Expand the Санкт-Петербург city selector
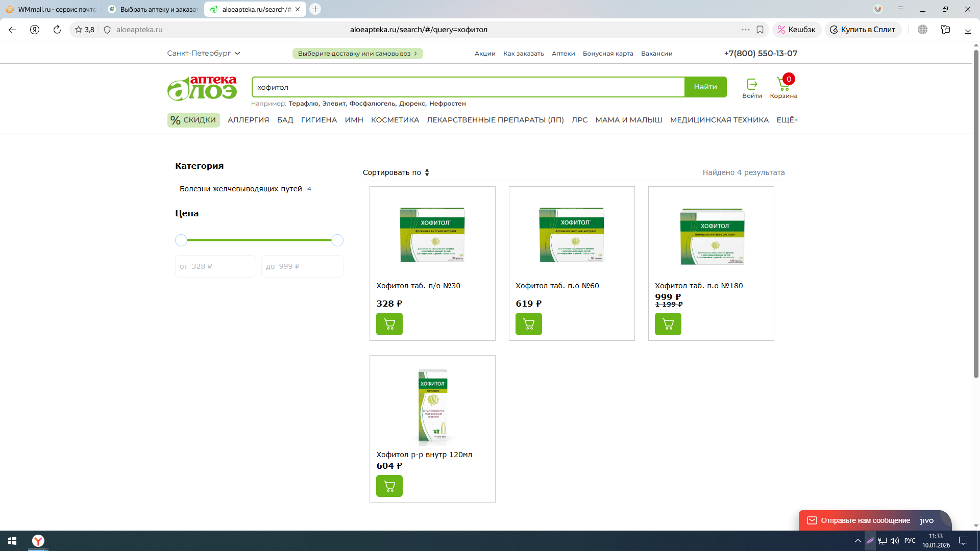Screen dimensions: 980x551 [x=203, y=54]
